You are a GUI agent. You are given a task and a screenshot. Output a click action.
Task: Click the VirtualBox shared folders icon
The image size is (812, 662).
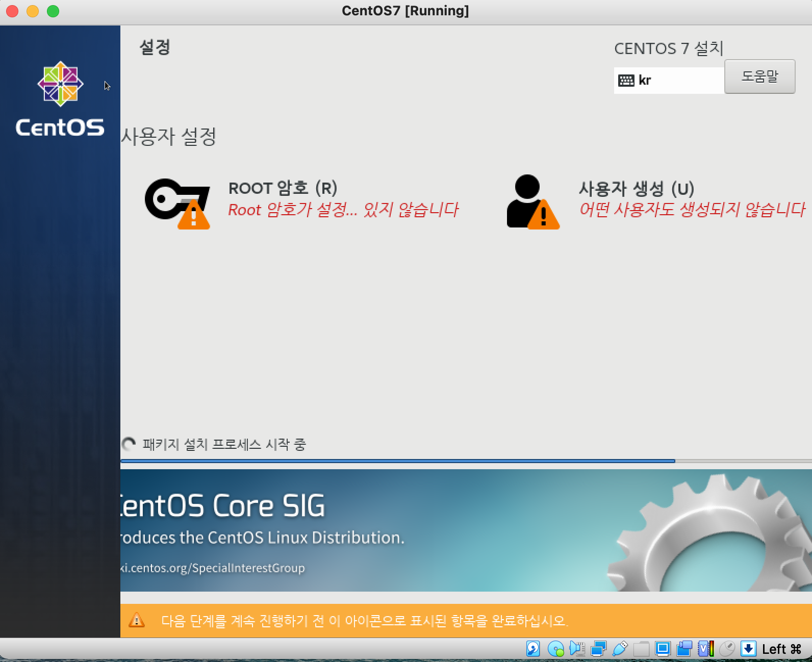(x=641, y=649)
